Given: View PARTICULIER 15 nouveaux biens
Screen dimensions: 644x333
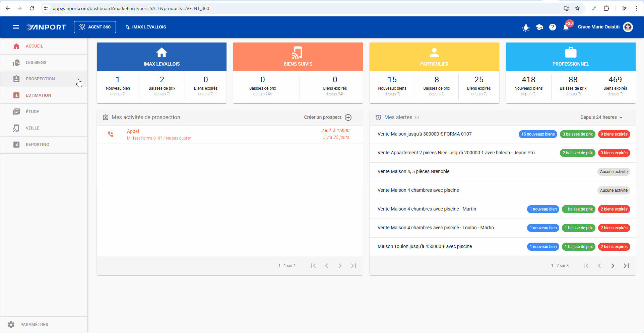Looking at the screenshot, I should point(392,86).
